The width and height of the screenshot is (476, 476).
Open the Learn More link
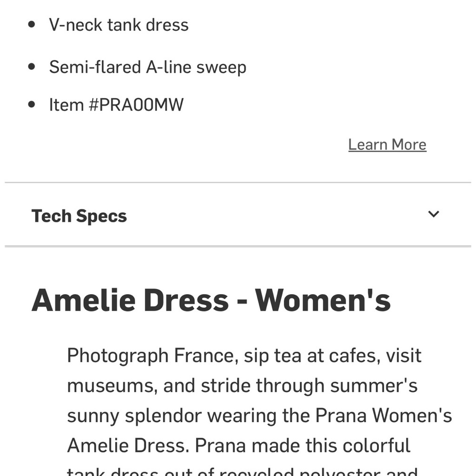pos(387,144)
